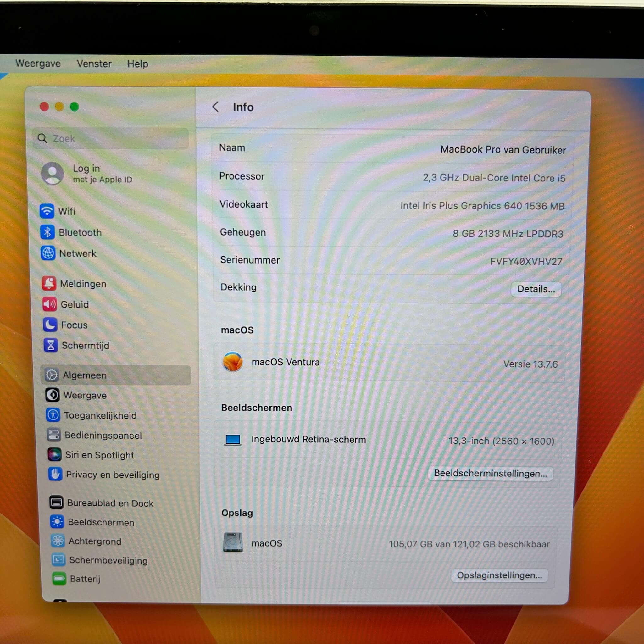The image size is (644, 644).
Task: Click the 'Naam' row label
Action: (232, 147)
